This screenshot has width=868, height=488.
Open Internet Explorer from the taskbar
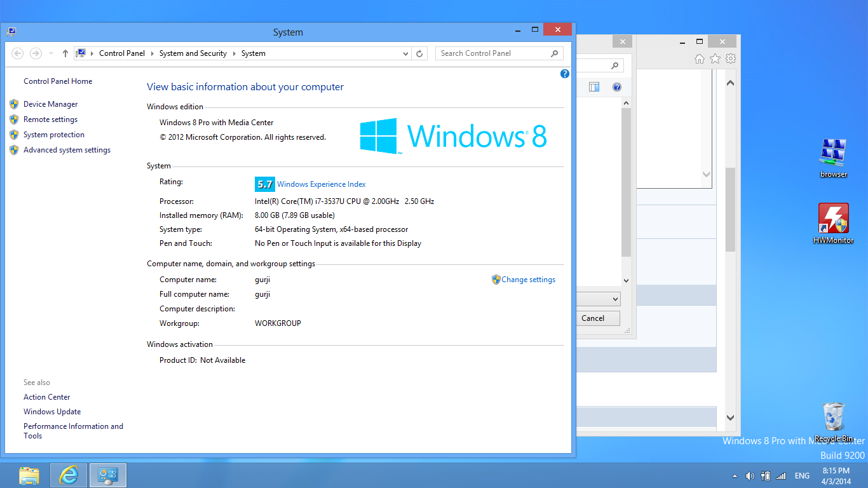(x=69, y=475)
